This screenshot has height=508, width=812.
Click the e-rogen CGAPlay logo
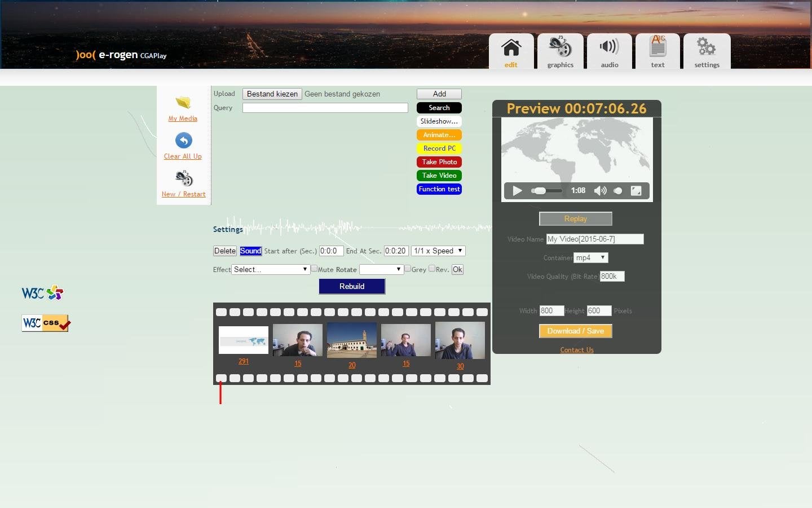tap(121, 55)
